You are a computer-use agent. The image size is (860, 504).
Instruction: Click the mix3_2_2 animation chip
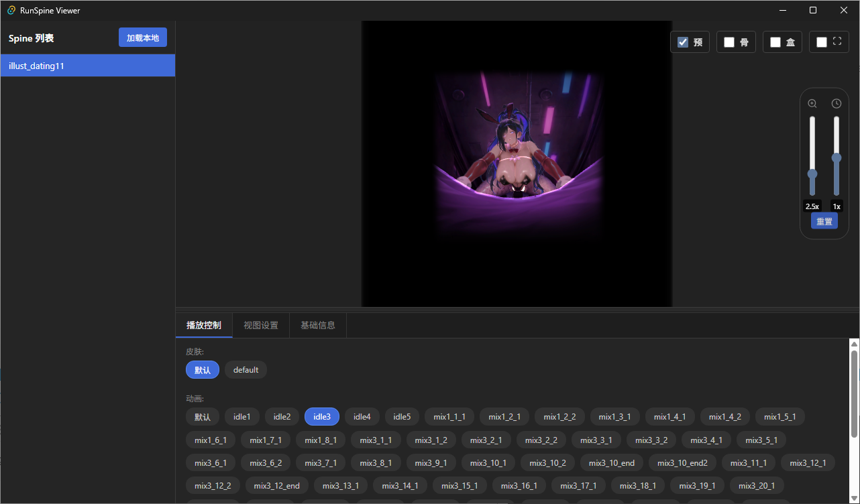(541, 440)
